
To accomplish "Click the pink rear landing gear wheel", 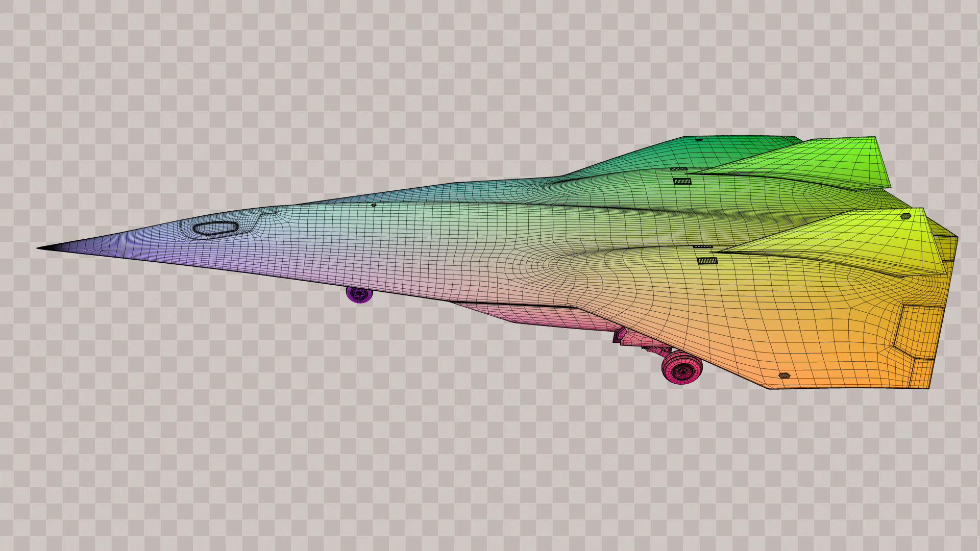I will 682,367.
